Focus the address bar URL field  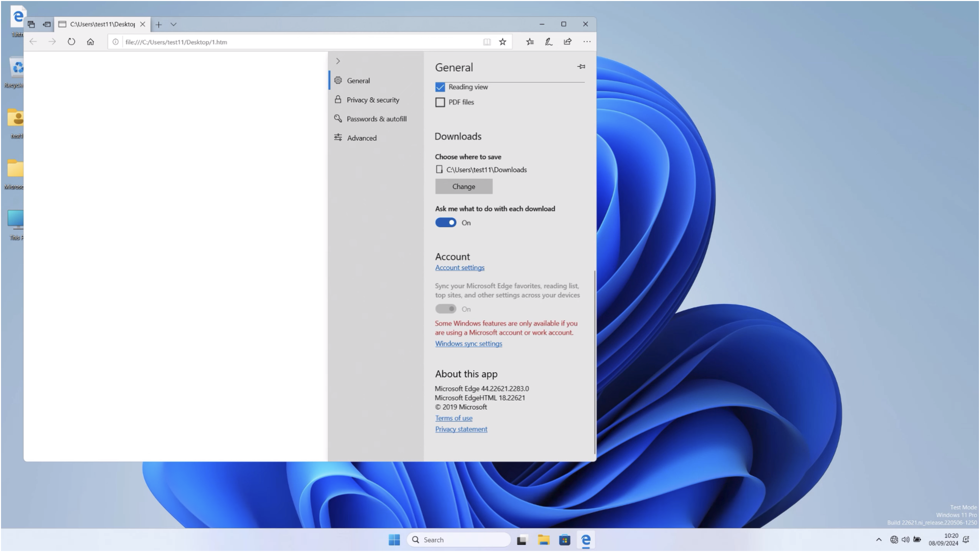[x=301, y=42]
